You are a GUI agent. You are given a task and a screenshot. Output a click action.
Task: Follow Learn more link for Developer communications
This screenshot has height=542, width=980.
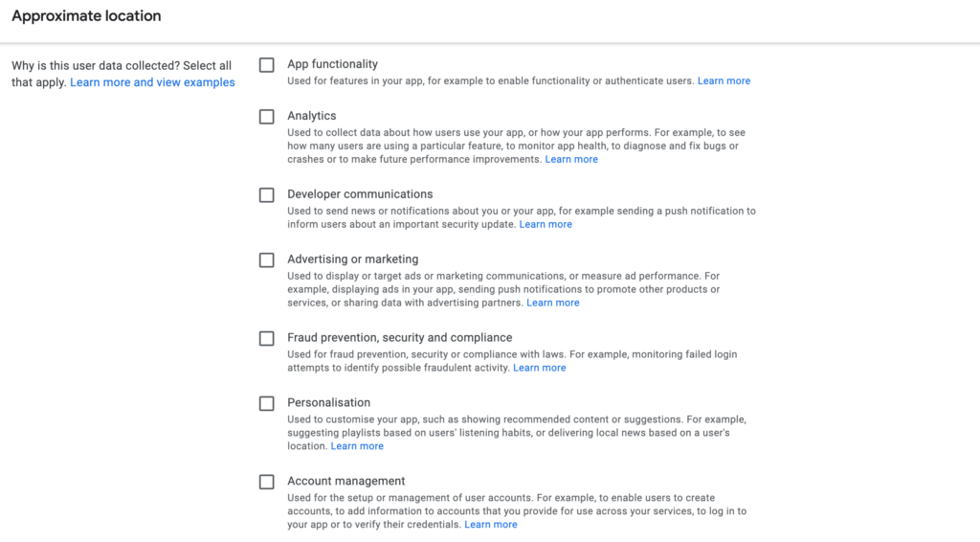(x=546, y=225)
